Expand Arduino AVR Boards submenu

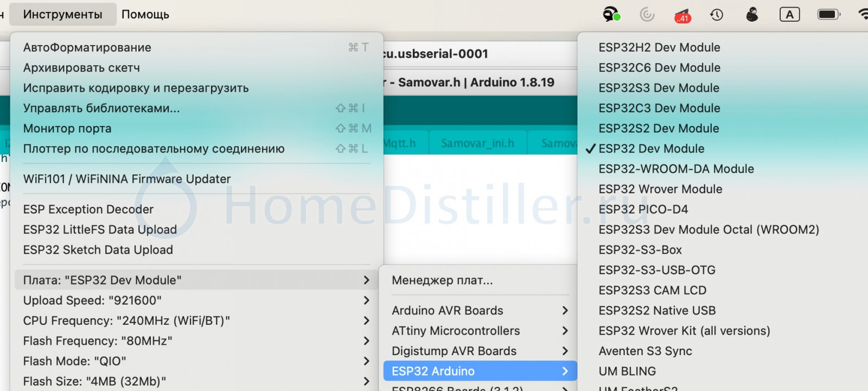click(480, 311)
